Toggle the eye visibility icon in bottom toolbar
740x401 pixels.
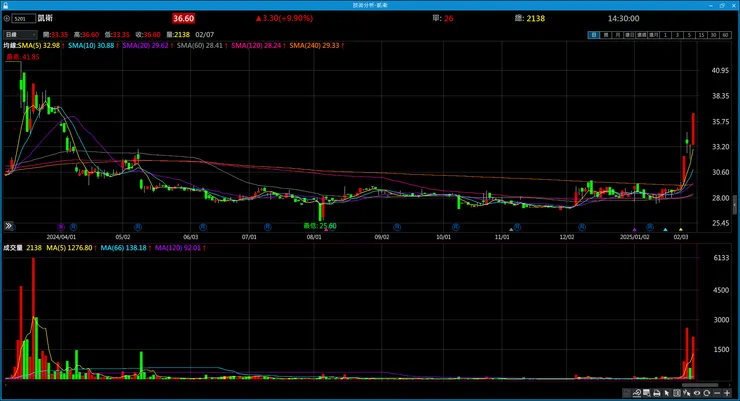coord(697,393)
